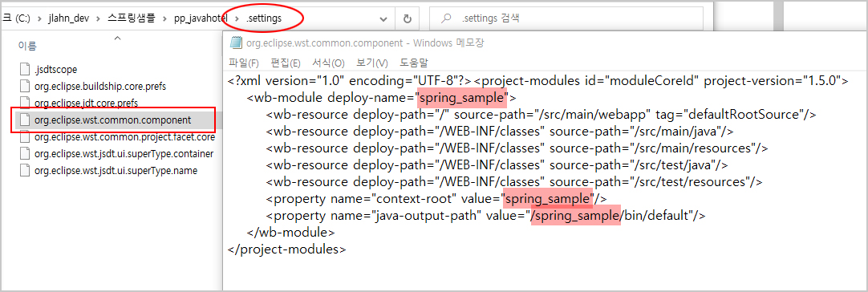Open the 편집(E) menu in Notepad
The height and width of the screenshot is (292, 868).
(x=286, y=63)
